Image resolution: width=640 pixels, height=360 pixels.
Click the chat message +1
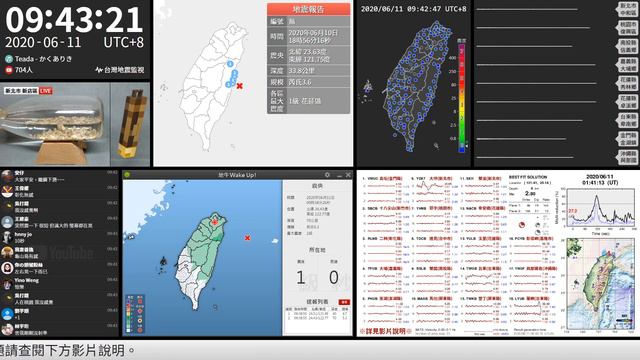(x=17, y=317)
